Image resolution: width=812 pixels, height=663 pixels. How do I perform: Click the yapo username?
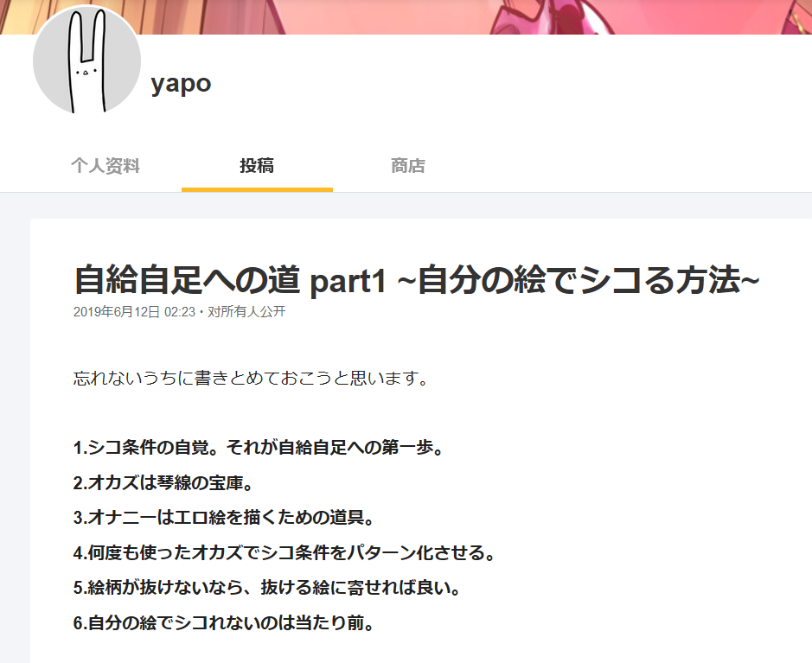[x=181, y=83]
